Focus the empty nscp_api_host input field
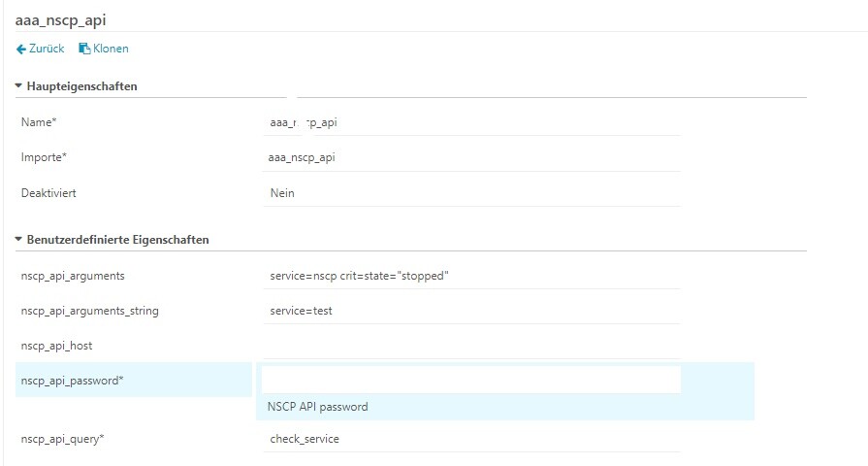This screenshot has width=868, height=466. pyautogui.click(x=471, y=346)
